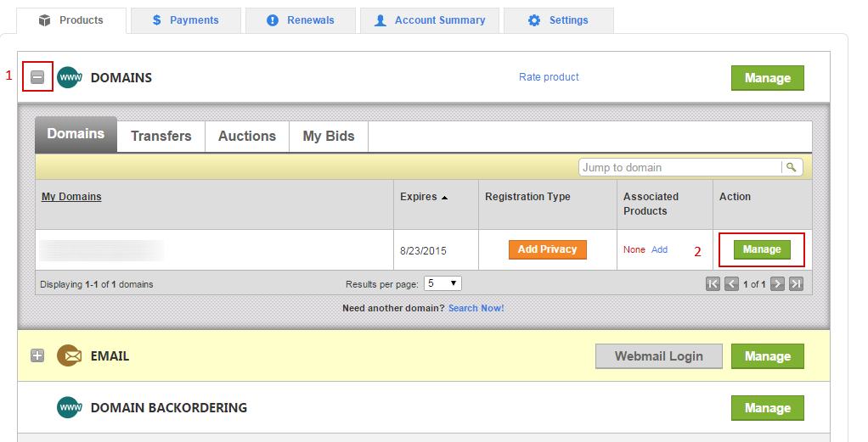Open the Results per page dropdown

click(442, 283)
